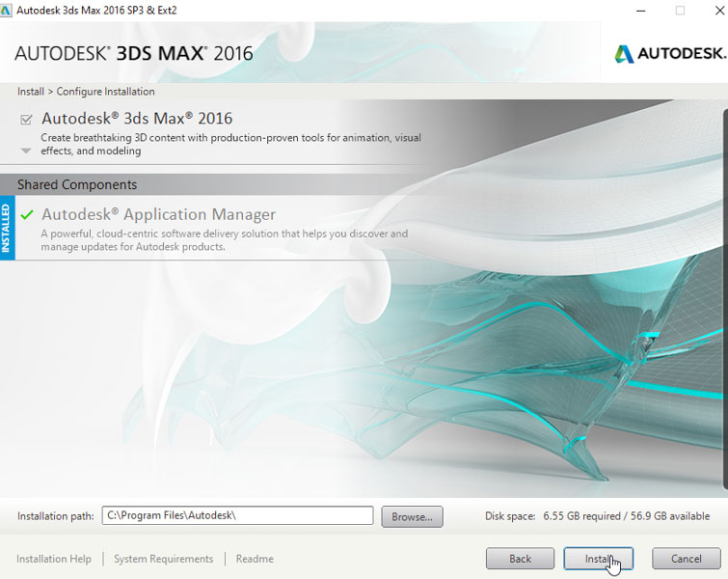This screenshot has width=728, height=579.
Task: View the System Requirements link
Action: (x=163, y=559)
